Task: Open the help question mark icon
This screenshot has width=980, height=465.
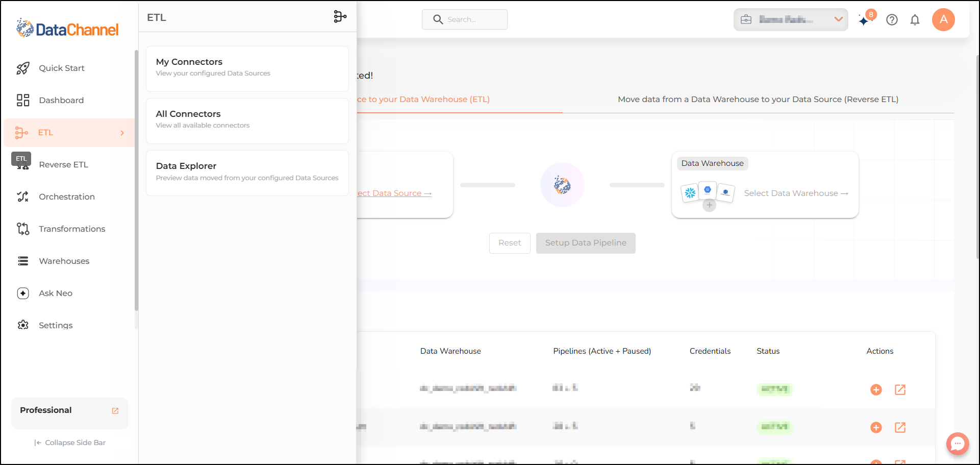Action: click(892, 20)
